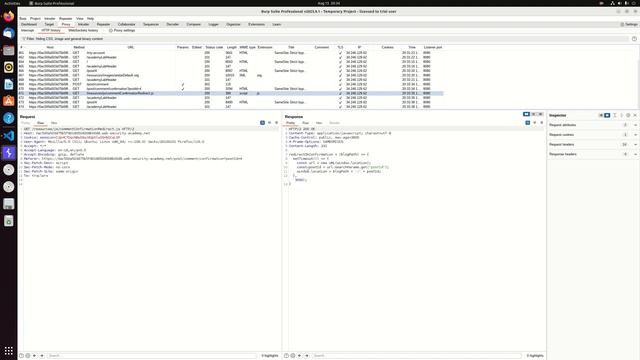Switch Response view to Hex tab

pos(319,123)
